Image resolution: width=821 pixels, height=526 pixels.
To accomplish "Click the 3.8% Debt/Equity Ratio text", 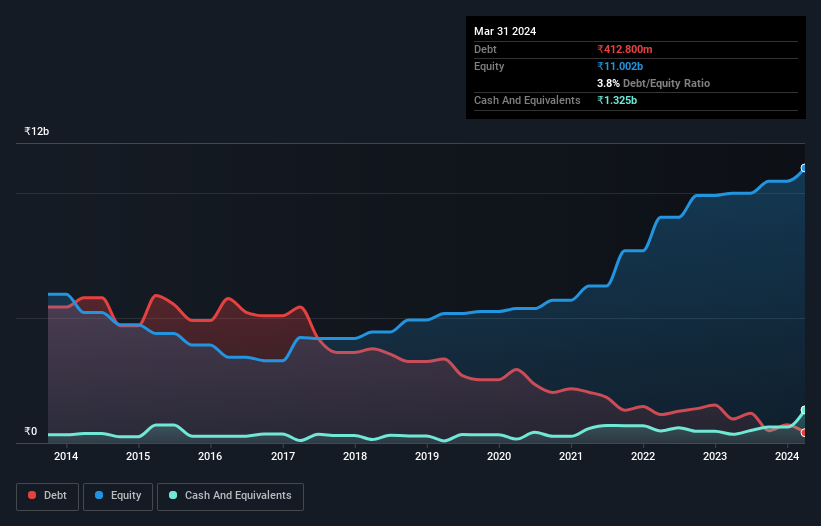I will (x=653, y=83).
